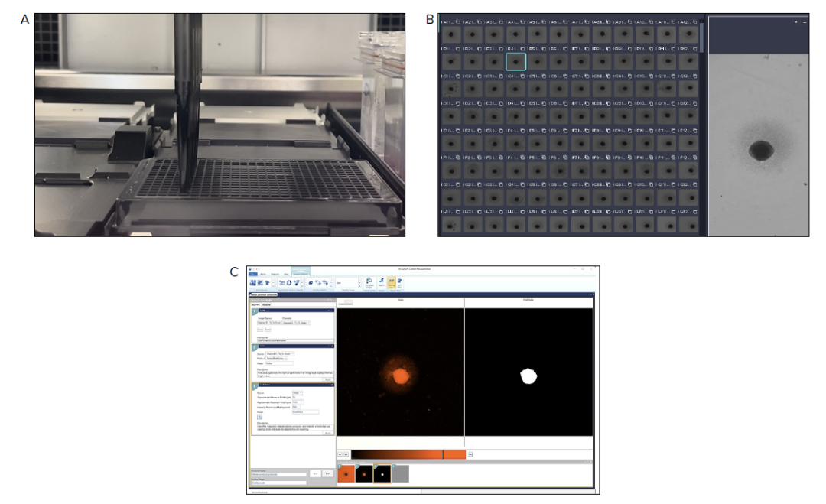Select the C1 well thumbnail in the plate grid
The height and width of the screenshot is (504, 826).
click(451, 89)
